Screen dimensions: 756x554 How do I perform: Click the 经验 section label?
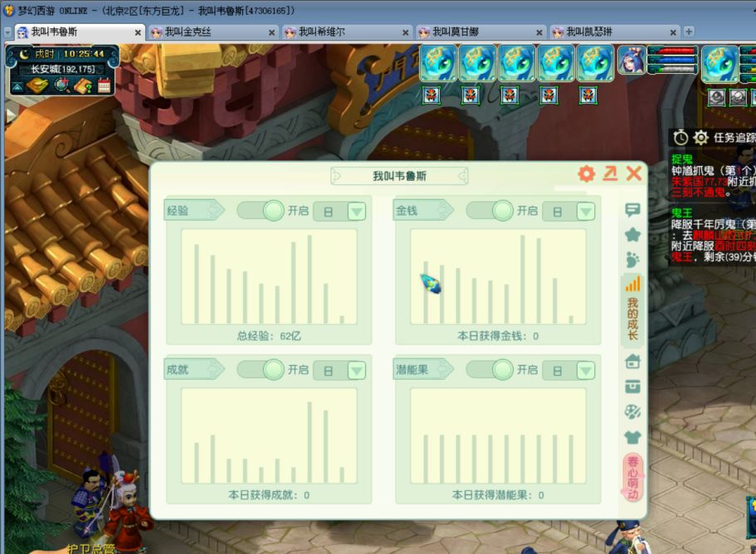(x=194, y=210)
